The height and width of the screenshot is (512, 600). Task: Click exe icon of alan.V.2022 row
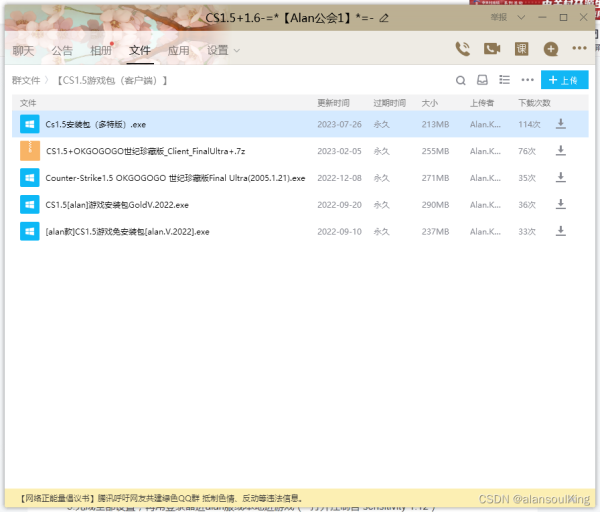point(29,231)
